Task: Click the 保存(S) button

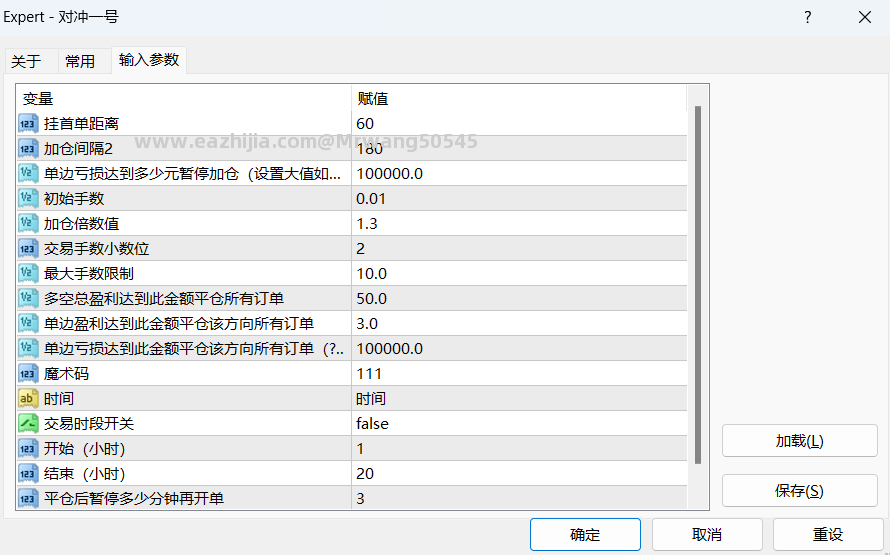Action: tap(800, 491)
